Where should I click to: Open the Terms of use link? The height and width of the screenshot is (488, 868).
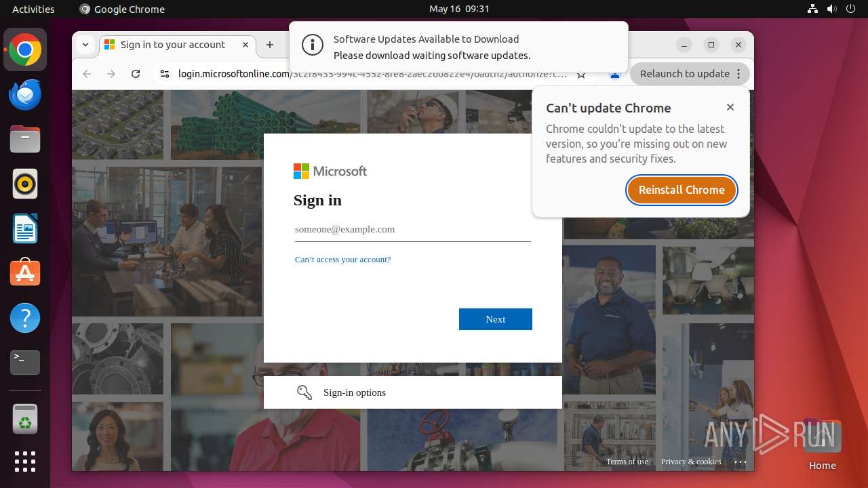point(627,462)
